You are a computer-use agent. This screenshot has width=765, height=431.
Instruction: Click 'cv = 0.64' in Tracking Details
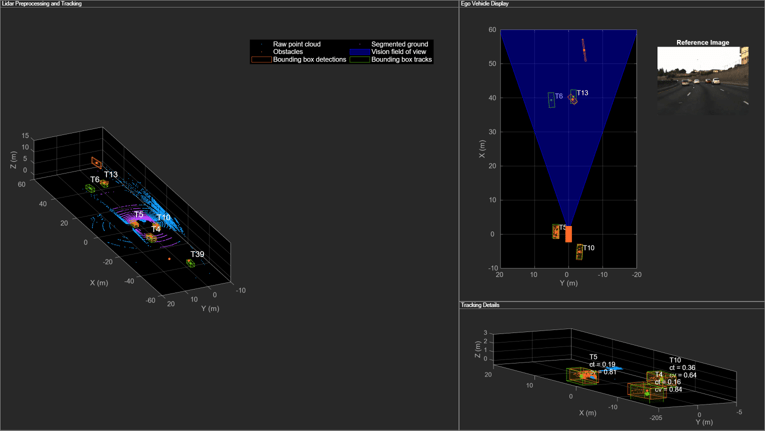coord(683,375)
